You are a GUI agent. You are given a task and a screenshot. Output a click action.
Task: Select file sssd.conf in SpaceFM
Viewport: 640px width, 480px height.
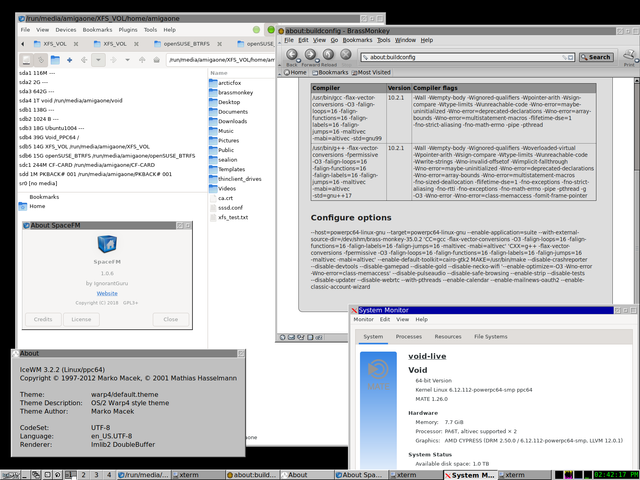230,208
